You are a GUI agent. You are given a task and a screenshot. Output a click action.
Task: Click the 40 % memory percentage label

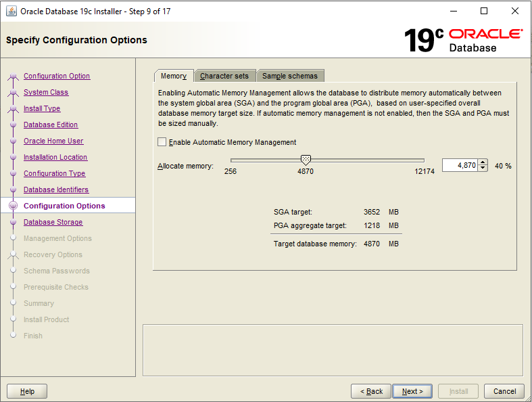point(503,166)
